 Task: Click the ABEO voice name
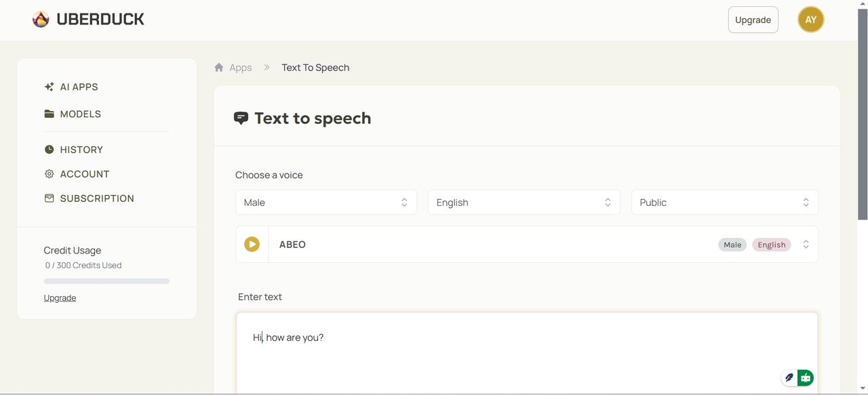pyautogui.click(x=292, y=245)
